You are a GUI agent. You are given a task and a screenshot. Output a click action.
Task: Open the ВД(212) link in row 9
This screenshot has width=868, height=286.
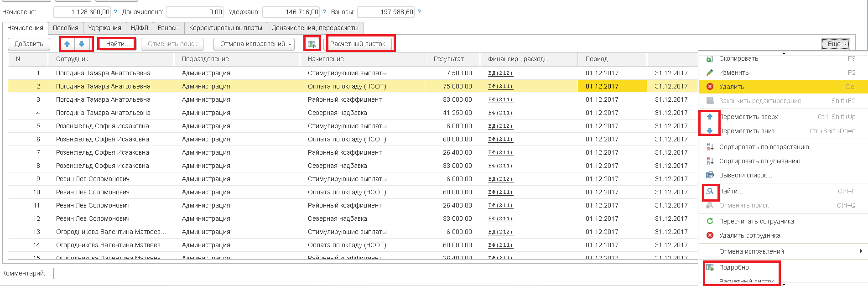(500, 179)
